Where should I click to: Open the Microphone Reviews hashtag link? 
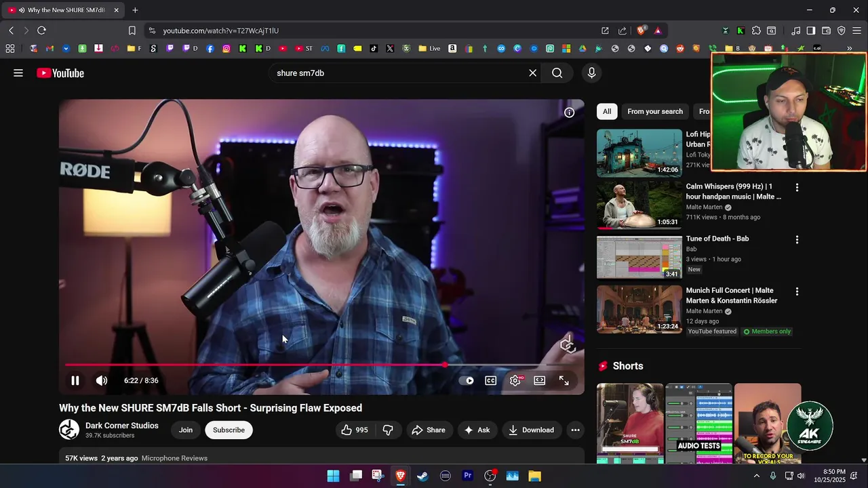point(174,458)
